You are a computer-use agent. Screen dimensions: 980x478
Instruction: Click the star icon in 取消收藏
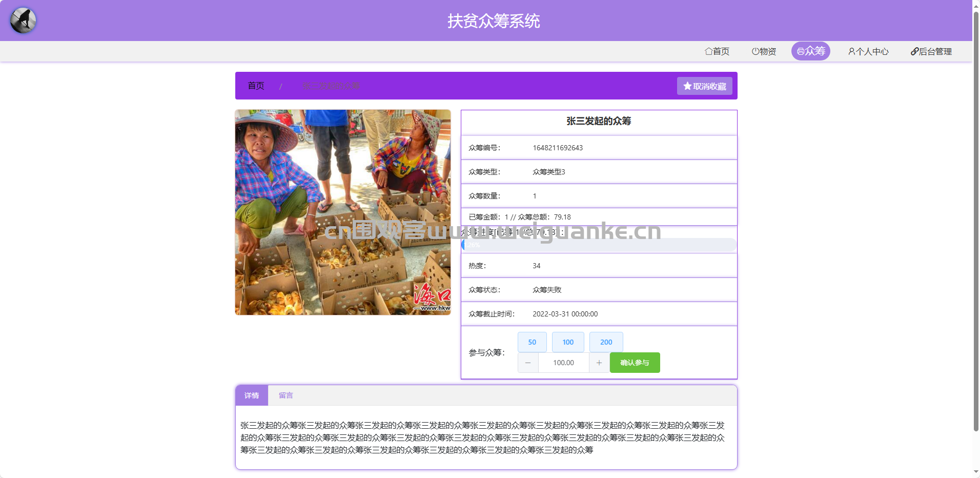(x=687, y=86)
